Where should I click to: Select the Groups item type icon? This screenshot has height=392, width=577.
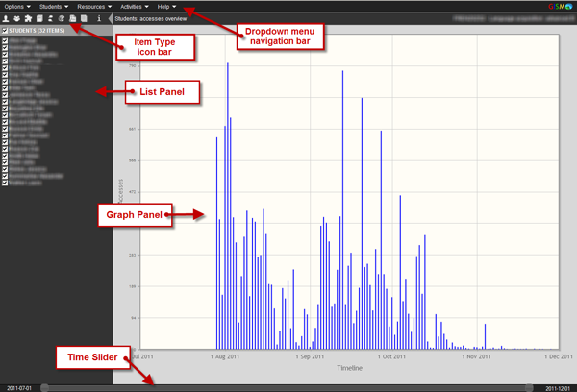click(x=17, y=19)
